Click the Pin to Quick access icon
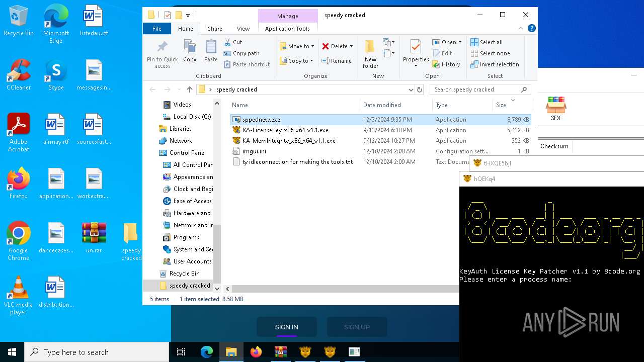Screen dimensions: 644x362 [162, 54]
